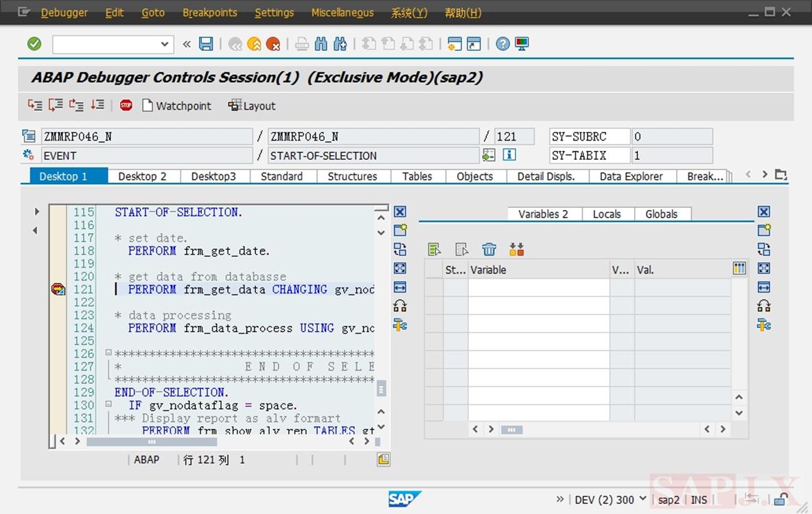The image size is (812, 514).
Task: Click the Watchpoint button
Action: pyautogui.click(x=177, y=106)
